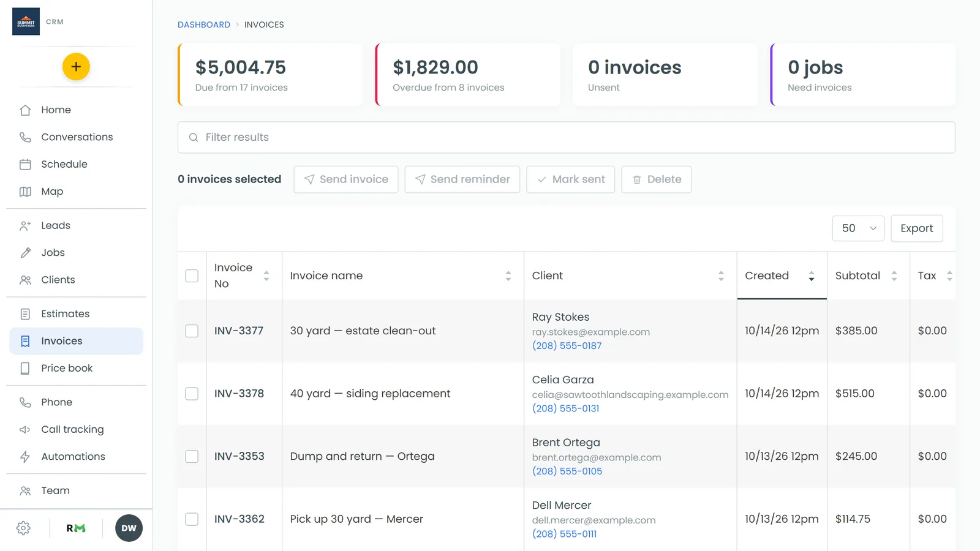Click the Conversations phone icon
This screenshot has height=551, width=980.
[x=25, y=137]
